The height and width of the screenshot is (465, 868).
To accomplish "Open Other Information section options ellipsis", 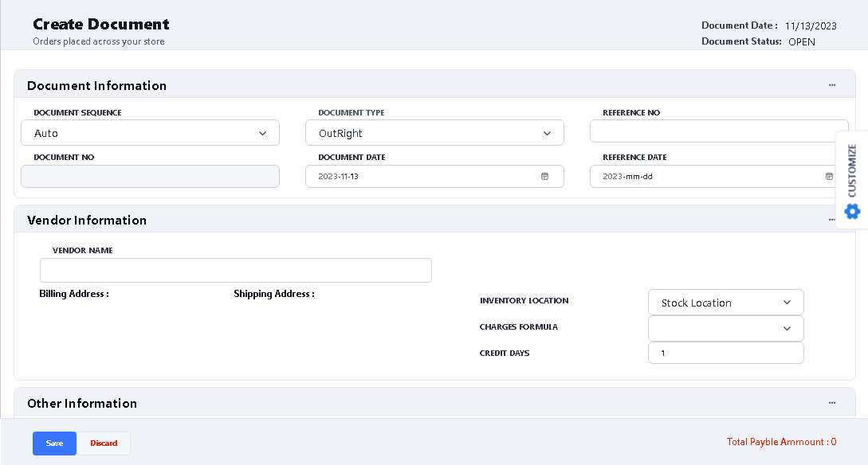I will (x=832, y=403).
